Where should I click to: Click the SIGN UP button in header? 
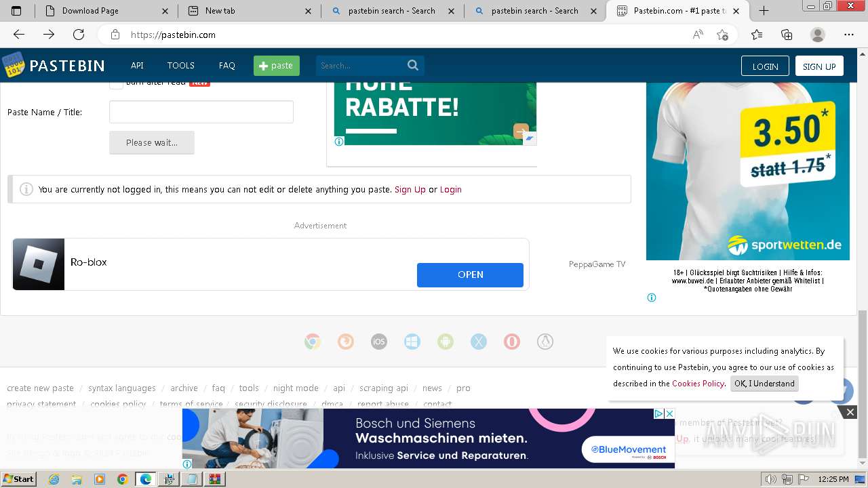pos(819,66)
